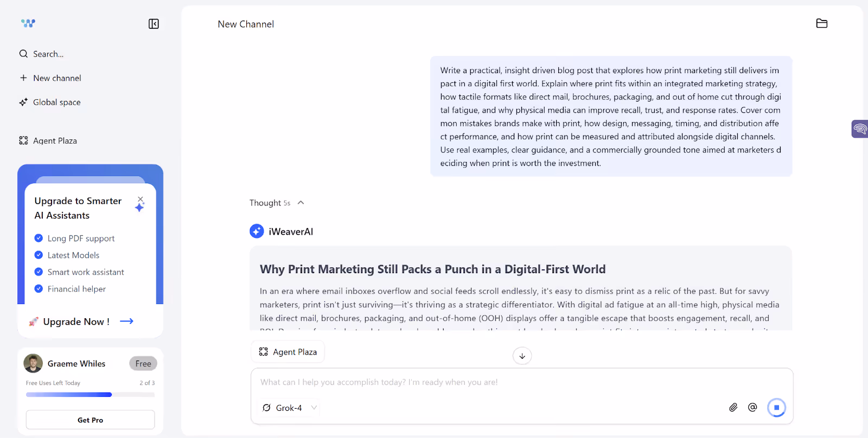The image size is (868, 438).
Task: Open the folder icon at top right
Action: point(822,23)
